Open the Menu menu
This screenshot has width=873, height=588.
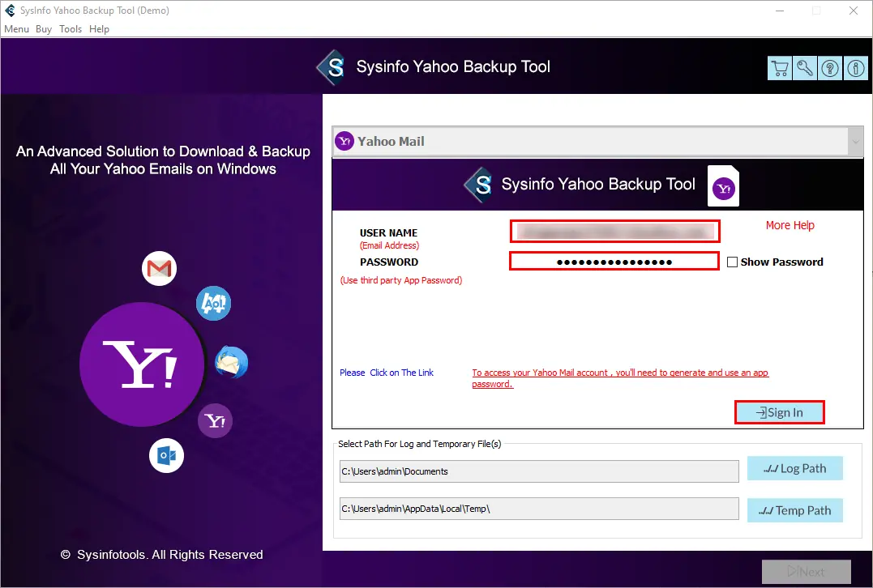tap(16, 29)
